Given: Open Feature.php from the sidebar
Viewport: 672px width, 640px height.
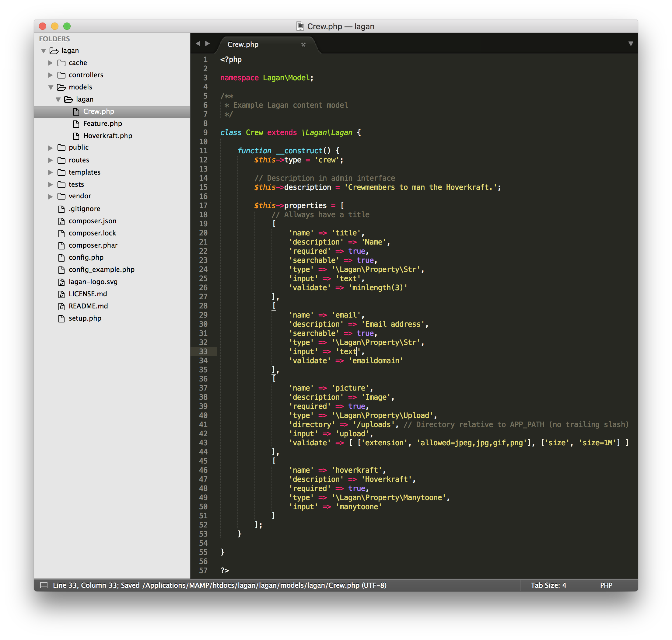Looking at the screenshot, I should pyautogui.click(x=102, y=123).
